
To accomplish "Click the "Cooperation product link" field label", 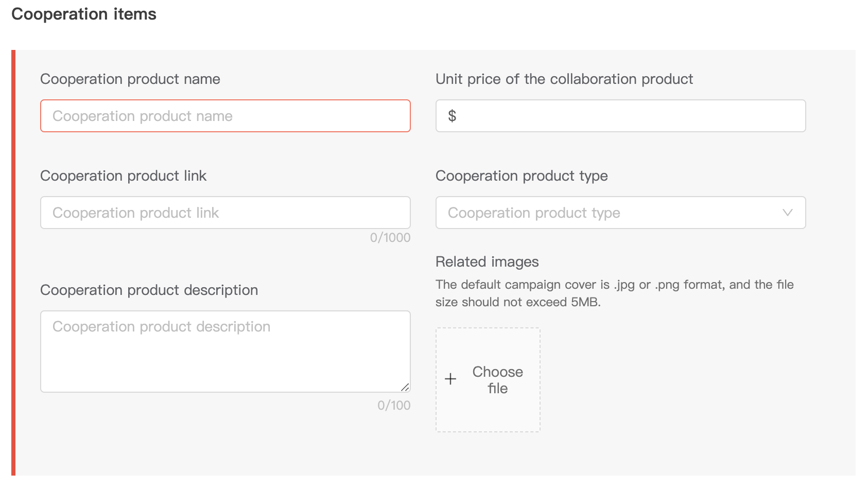I will (123, 176).
